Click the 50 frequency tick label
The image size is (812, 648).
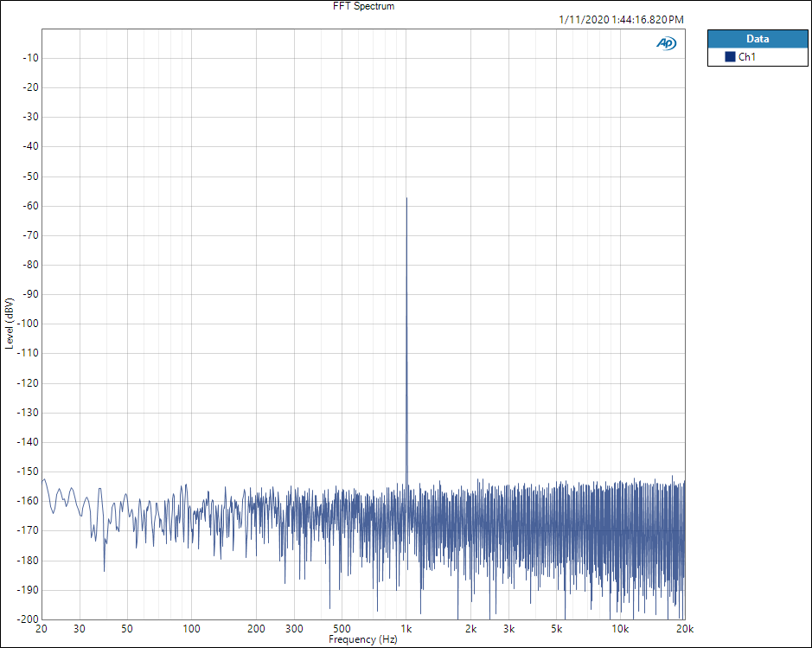coord(127,629)
